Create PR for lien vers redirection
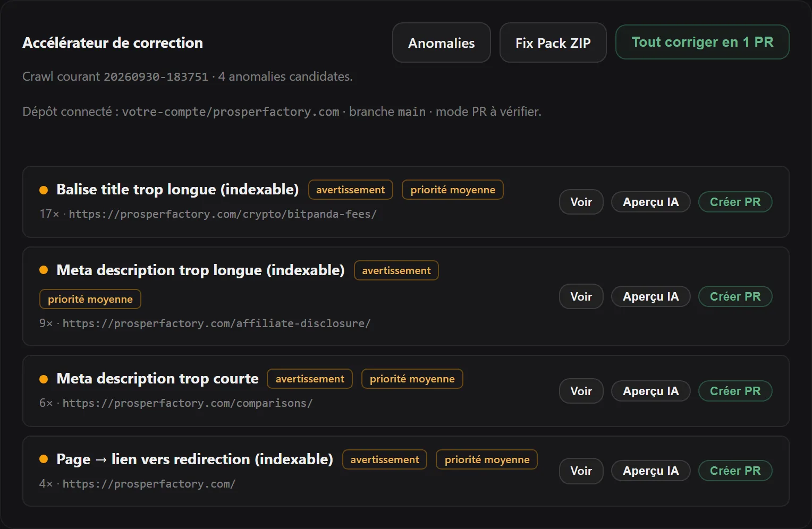 point(735,471)
